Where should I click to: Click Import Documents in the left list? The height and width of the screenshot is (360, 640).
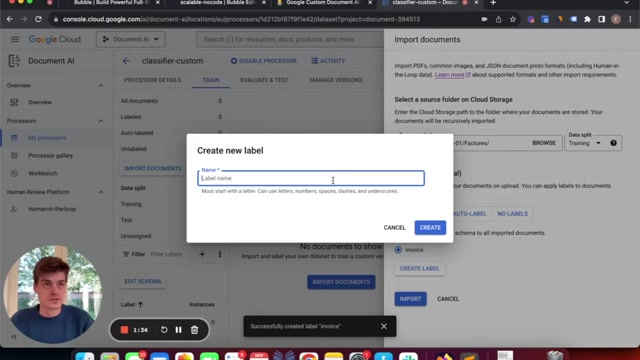[153, 169]
